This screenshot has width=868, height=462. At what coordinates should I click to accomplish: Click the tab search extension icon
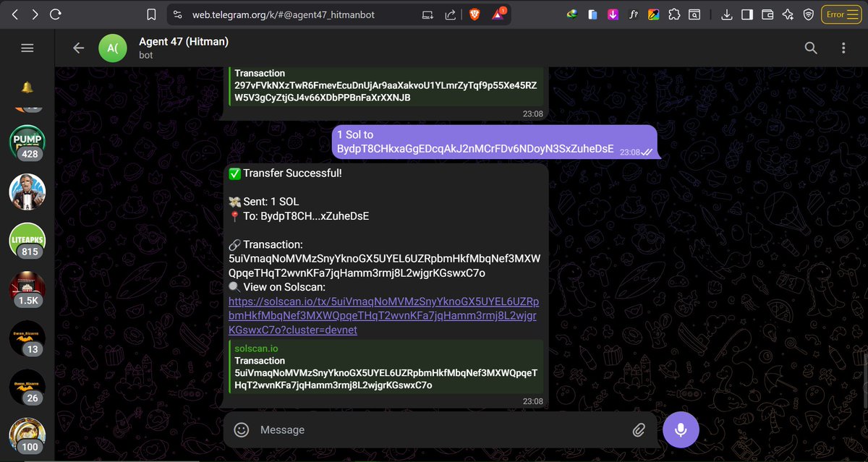pos(694,14)
